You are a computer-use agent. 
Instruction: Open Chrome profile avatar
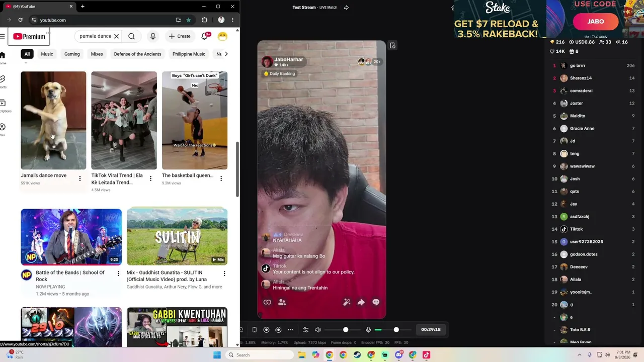coord(221,20)
